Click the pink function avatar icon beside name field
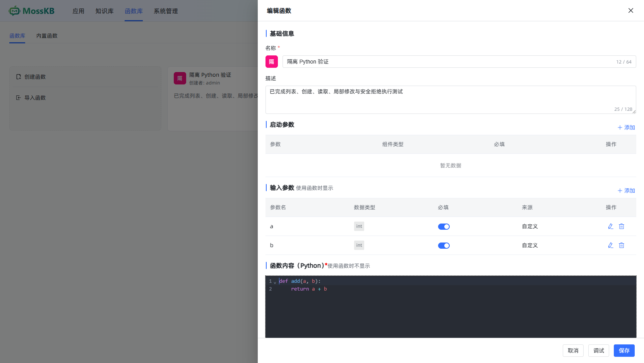The image size is (644, 363). pyautogui.click(x=272, y=62)
